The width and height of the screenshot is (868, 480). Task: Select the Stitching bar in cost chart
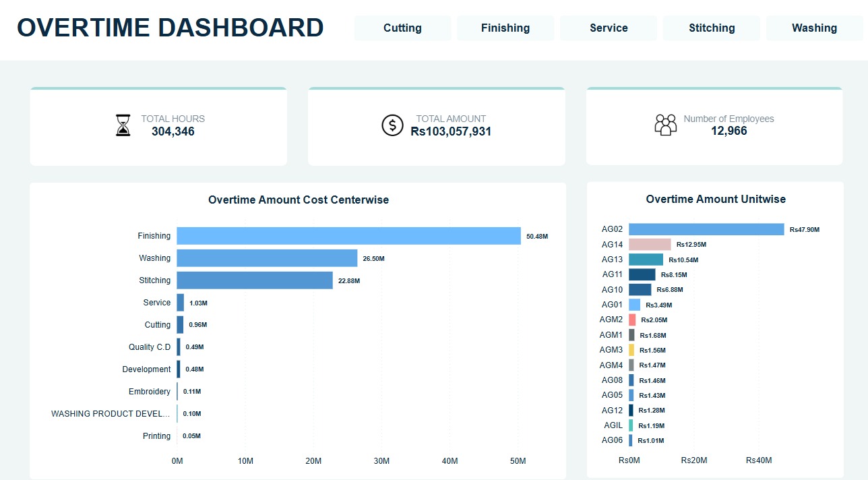pos(253,280)
